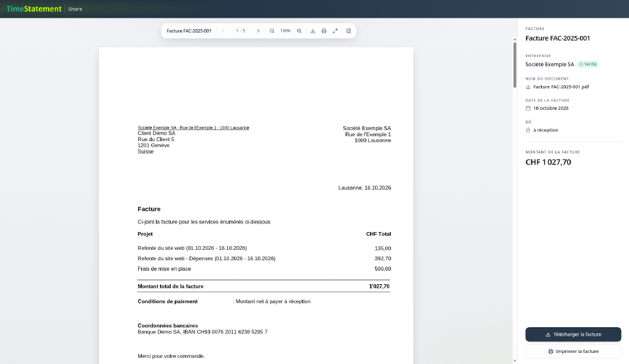Print the document from the viewer toolbar

[324, 31]
